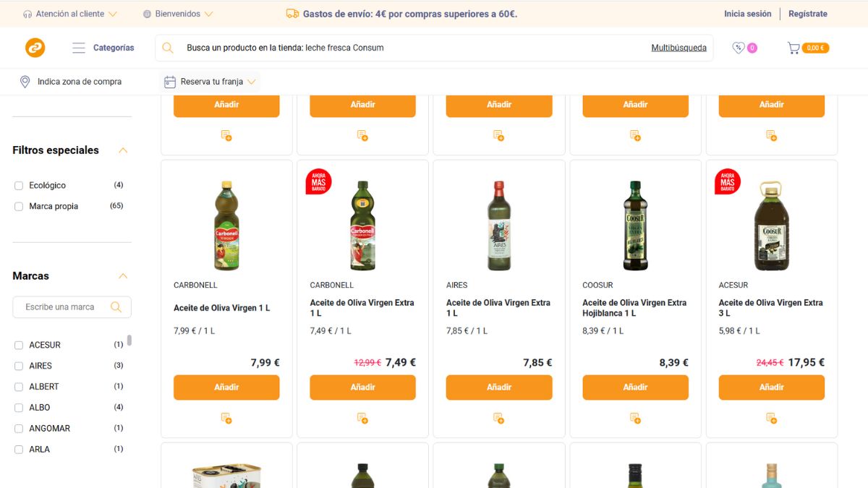
Task: Collapse the Marcas section
Action: click(x=122, y=275)
